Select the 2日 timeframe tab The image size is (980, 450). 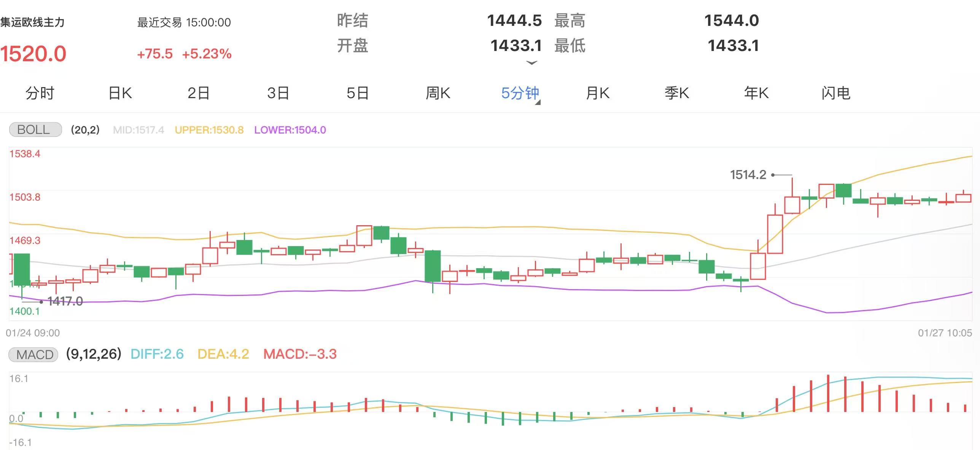(x=199, y=93)
